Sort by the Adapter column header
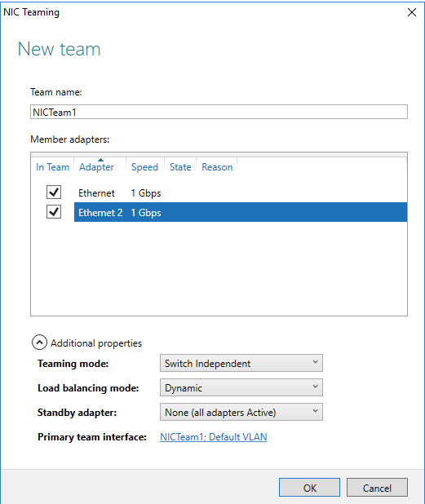The height and width of the screenshot is (504, 425). click(96, 167)
